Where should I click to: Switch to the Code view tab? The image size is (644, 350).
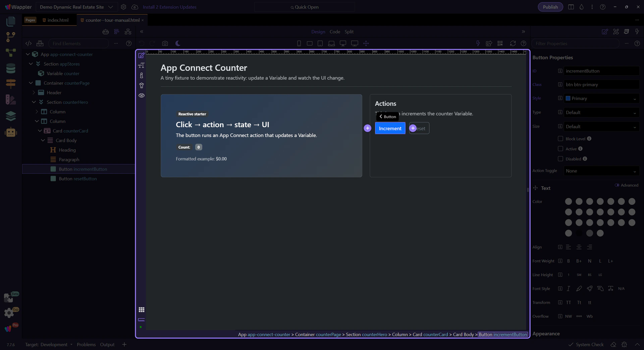coord(334,32)
